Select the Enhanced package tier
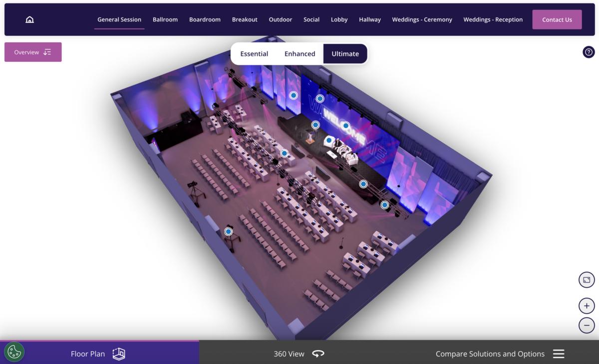Image resolution: width=599 pixels, height=364 pixels. [x=299, y=54]
